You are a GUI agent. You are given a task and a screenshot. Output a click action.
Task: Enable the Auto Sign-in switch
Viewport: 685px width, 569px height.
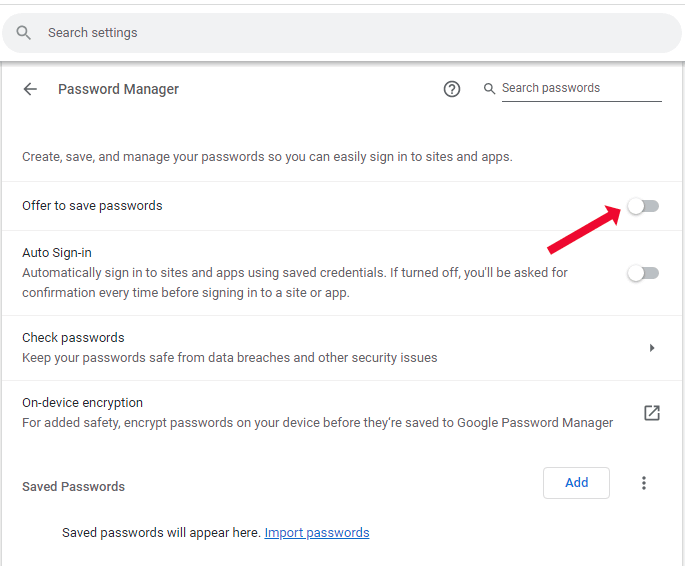643,273
